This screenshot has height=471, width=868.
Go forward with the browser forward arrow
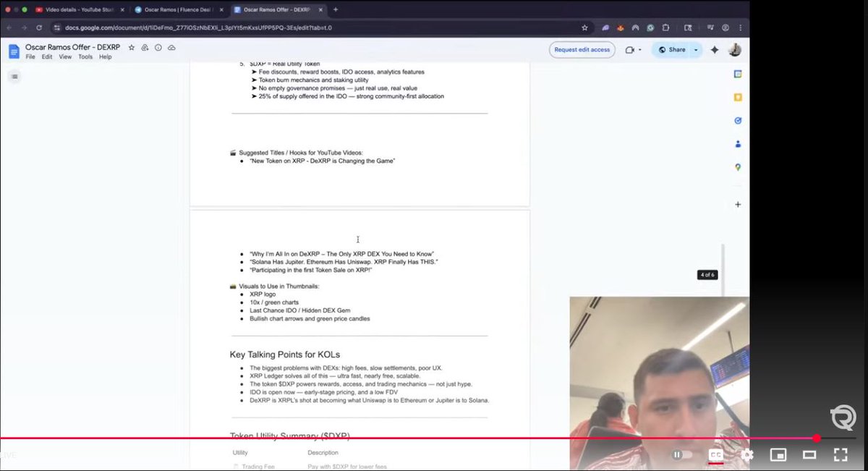tap(24, 27)
